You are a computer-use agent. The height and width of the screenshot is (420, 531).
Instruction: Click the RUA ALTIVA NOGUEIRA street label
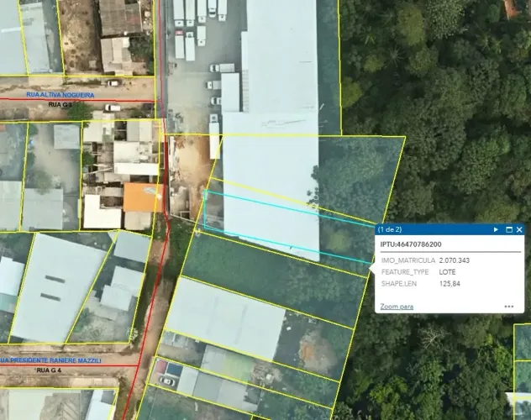point(60,95)
